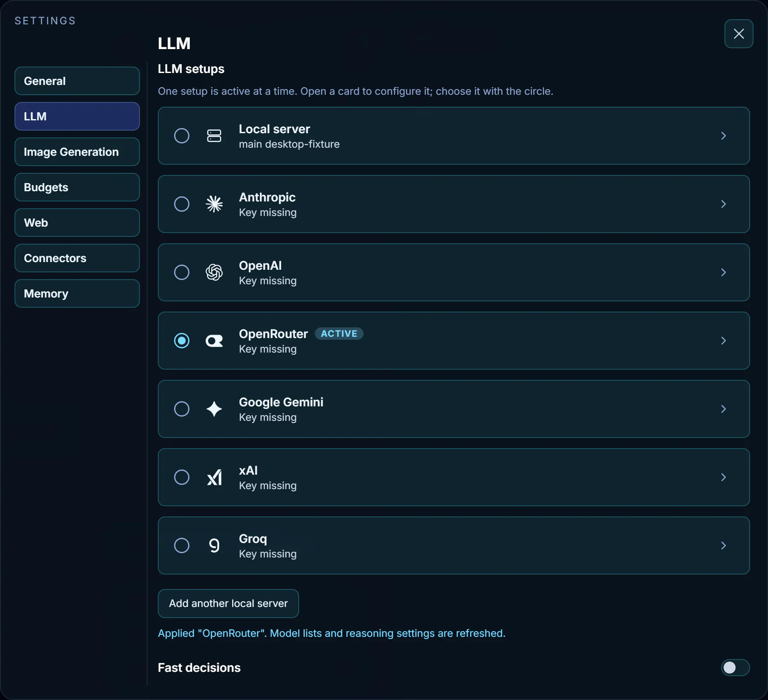Viewport: 768px width, 700px height.
Task: Click Add another local server button
Action: click(x=228, y=604)
